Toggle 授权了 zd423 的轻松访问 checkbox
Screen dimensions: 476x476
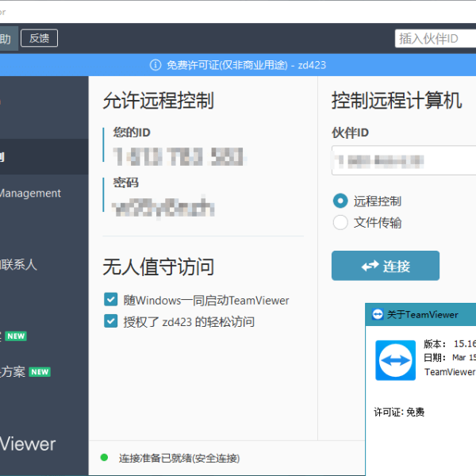pos(111,321)
